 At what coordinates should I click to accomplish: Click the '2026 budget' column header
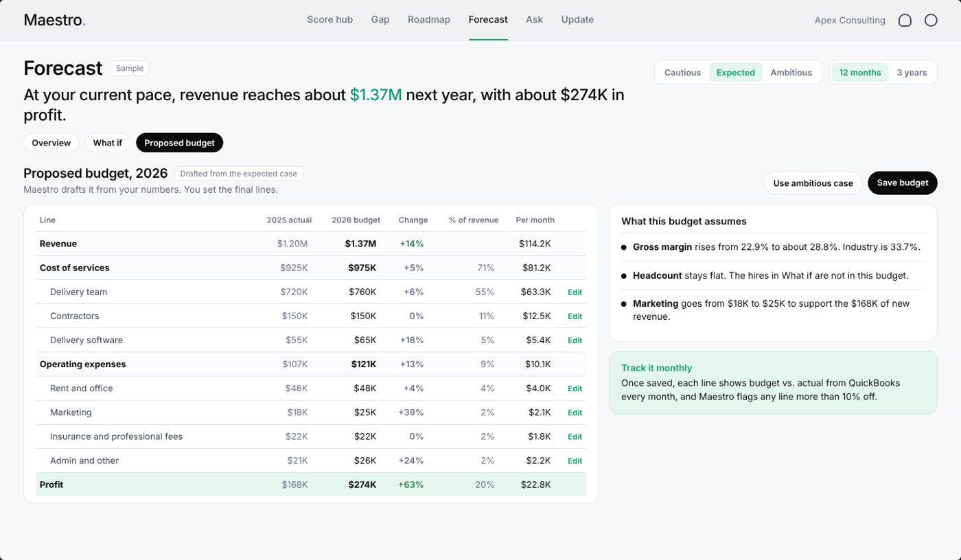tap(356, 220)
